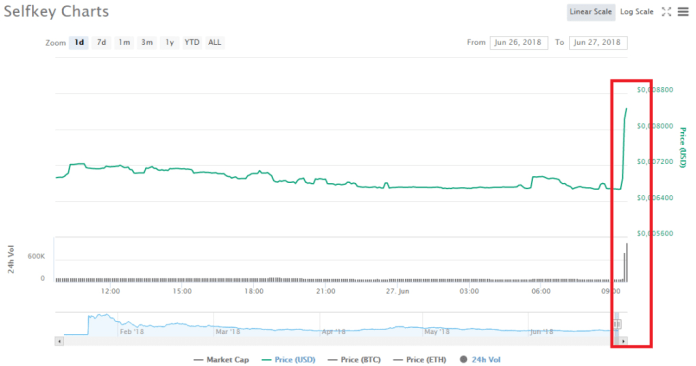Viewport: 696px width, 366px height.
Task: Select the 1m zoom range
Action: coord(124,43)
